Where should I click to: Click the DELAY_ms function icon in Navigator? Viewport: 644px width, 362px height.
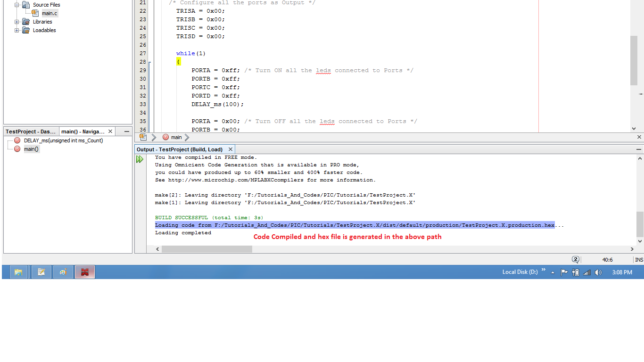(17, 140)
